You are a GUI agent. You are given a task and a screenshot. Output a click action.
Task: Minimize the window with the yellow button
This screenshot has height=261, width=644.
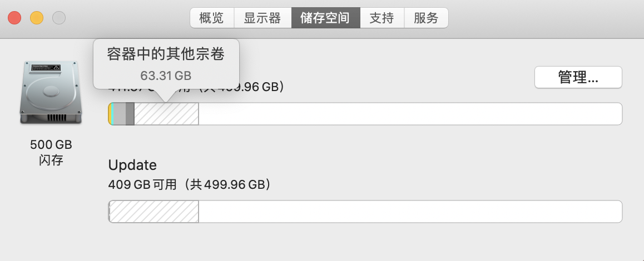click(37, 18)
